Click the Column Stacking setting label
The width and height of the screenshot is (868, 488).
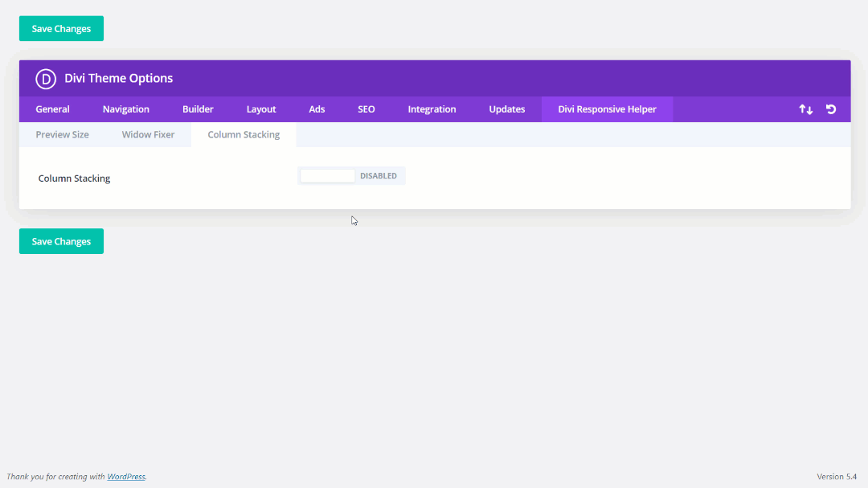(x=74, y=178)
